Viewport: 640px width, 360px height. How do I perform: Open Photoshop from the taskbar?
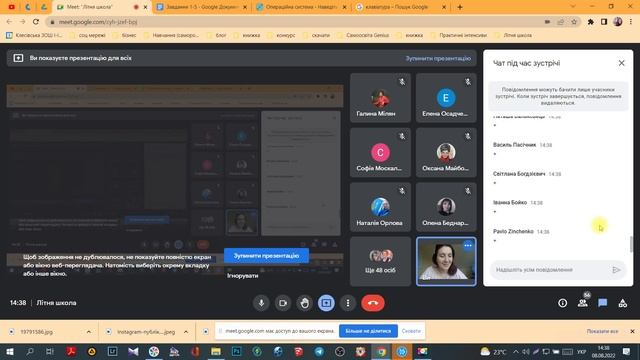point(236,351)
